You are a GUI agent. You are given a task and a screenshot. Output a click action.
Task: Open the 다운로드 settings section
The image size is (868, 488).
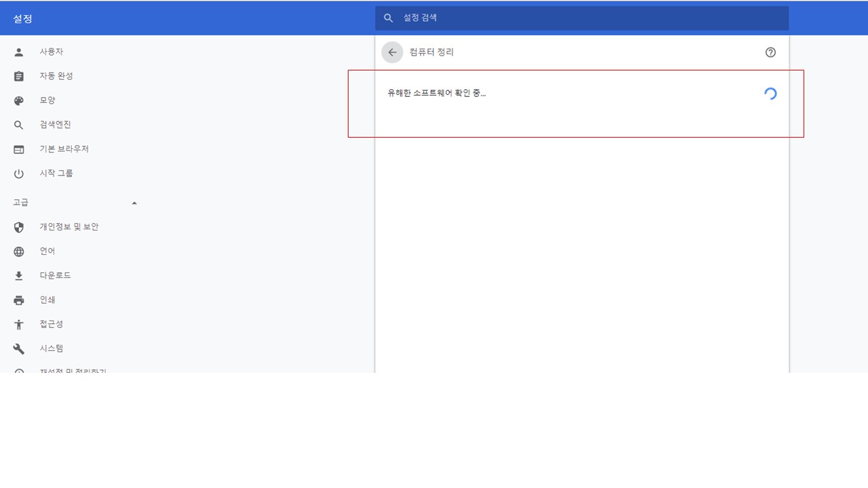(x=55, y=276)
